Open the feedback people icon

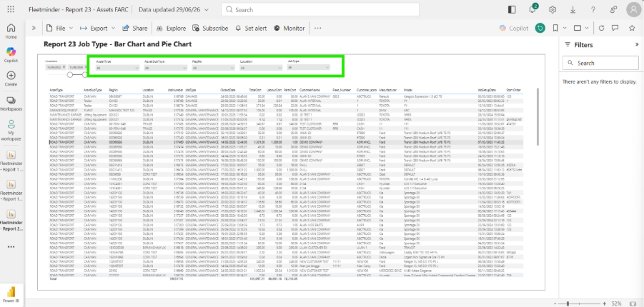(x=613, y=9)
